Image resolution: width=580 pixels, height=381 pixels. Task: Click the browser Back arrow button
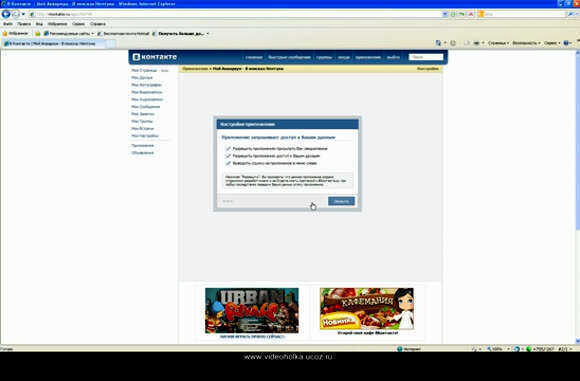pyautogui.click(x=6, y=14)
